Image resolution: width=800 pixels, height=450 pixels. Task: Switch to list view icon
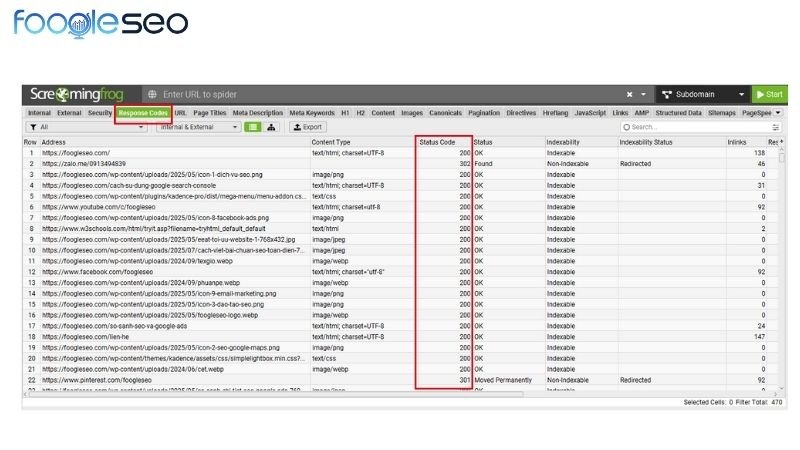[x=253, y=127]
